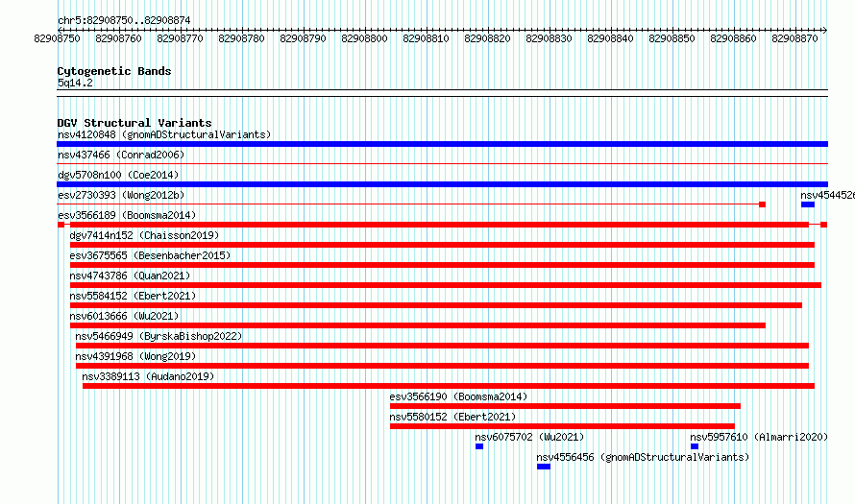Open nsv4391968 (Wong2019) label
The image size is (855, 504).
coord(135,356)
